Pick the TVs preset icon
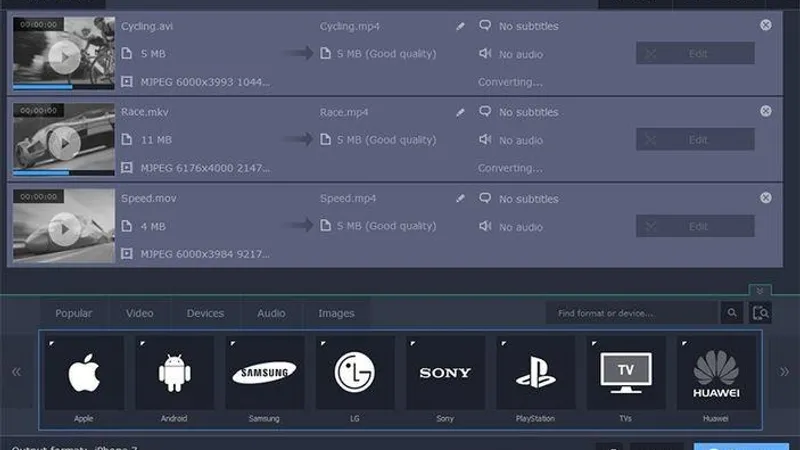The height and width of the screenshot is (450, 800). coord(625,373)
